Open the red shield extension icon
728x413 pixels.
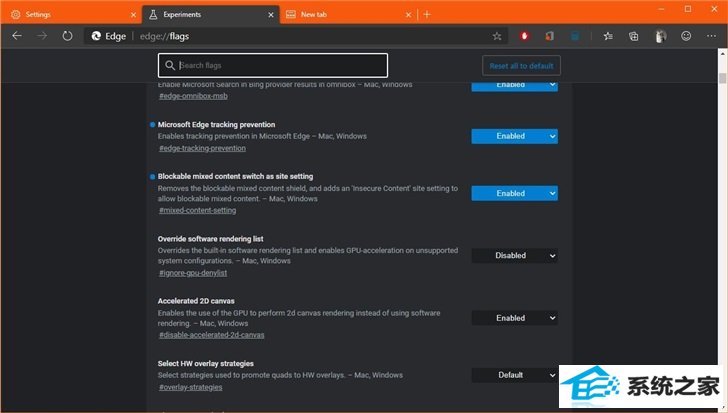[x=524, y=36]
